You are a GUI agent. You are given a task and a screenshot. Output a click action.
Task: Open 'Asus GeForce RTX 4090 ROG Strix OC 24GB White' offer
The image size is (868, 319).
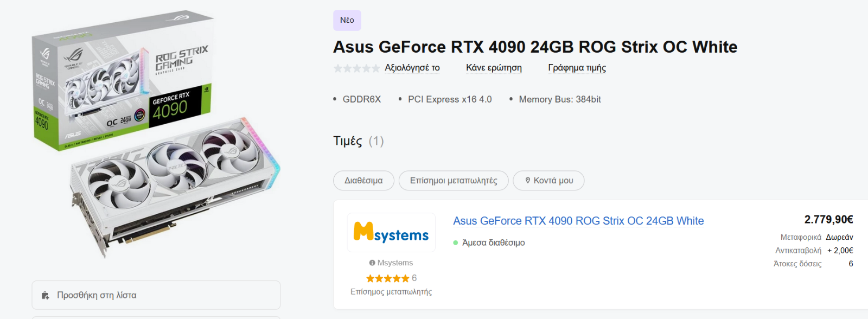pyautogui.click(x=578, y=221)
